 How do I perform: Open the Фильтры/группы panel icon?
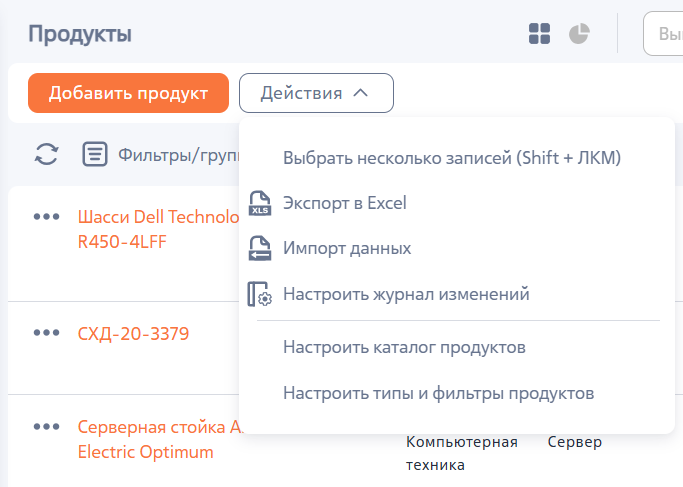coord(95,154)
